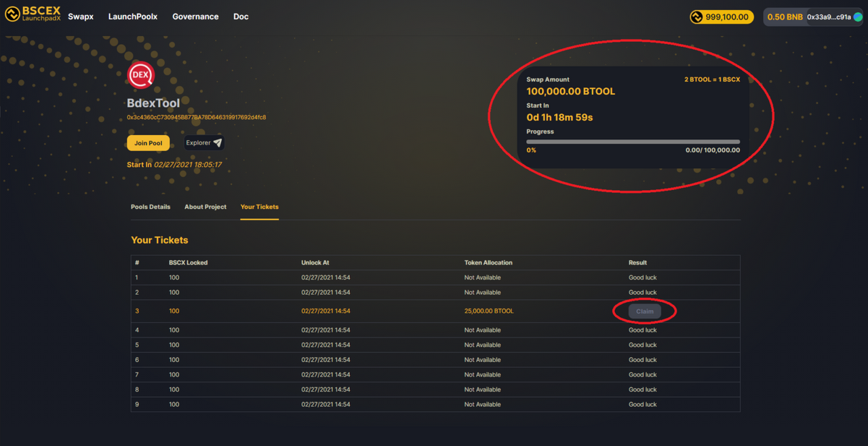Click the Claim button for ticket 3
The width and height of the screenshot is (868, 446).
tap(644, 312)
